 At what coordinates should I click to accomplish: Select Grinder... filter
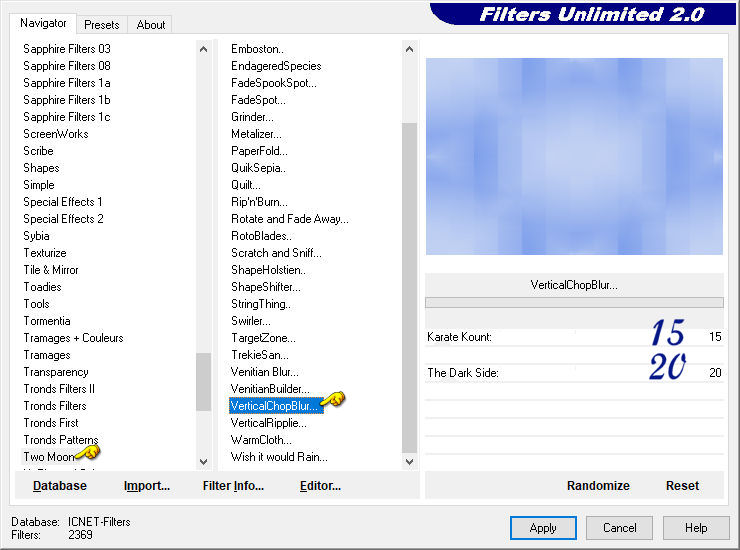252,117
